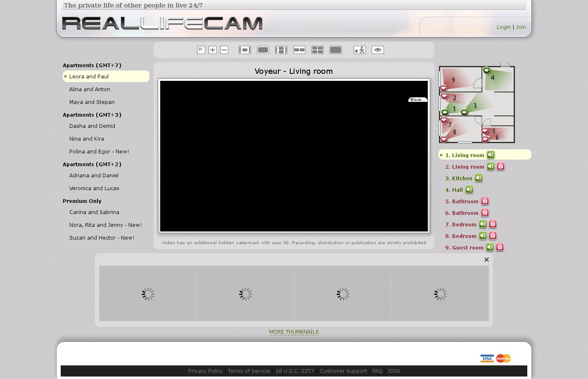The image size is (588, 379).
Task: Click camera 2 marker on floor plan
Action: coord(444,96)
